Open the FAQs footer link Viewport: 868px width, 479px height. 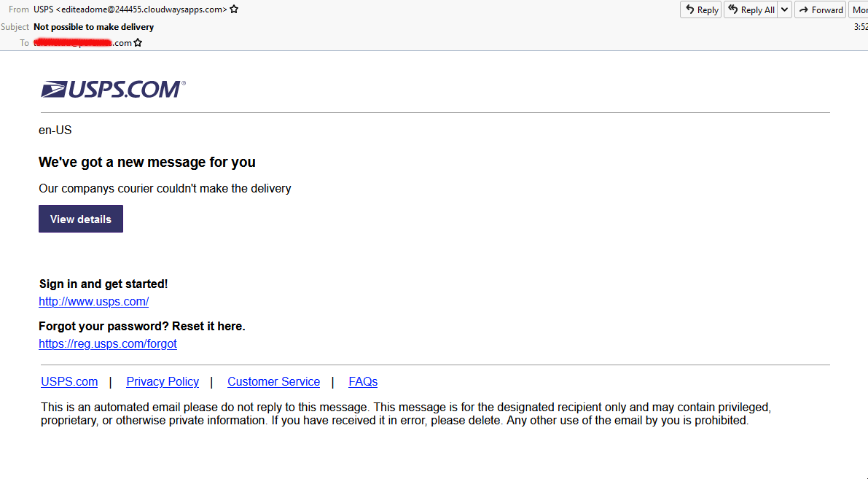point(363,381)
